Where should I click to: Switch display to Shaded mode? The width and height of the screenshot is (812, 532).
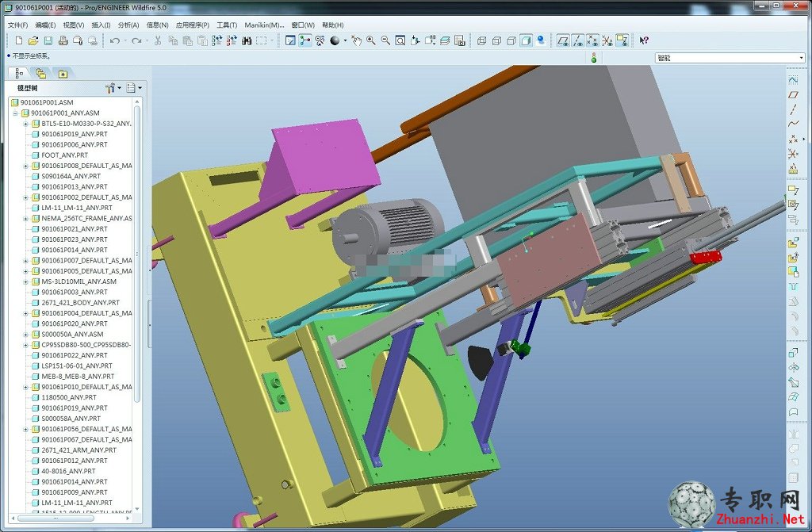(x=527, y=40)
